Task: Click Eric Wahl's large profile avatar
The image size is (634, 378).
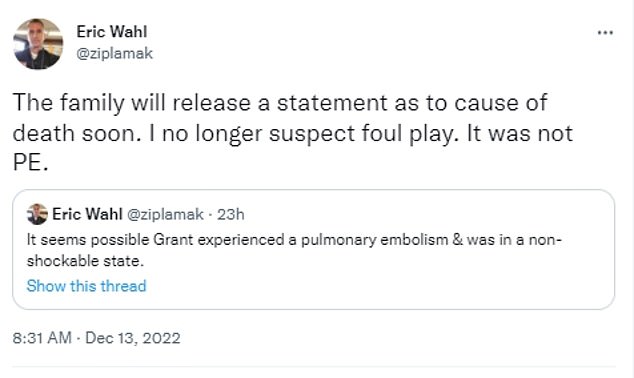Action: [x=38, y=44]
